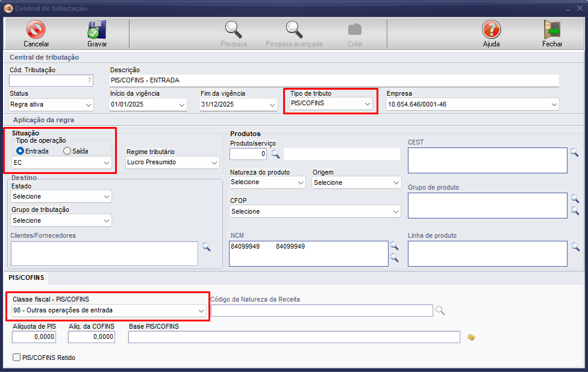Screen dimensions: 588x372
Task: Click the magnifier beside Produto/serviço field
Action: [275, 154]
